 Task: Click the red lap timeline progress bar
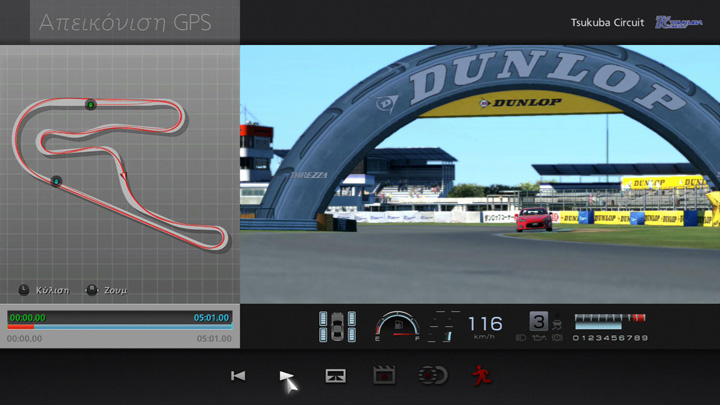click(x=21, y=326)
